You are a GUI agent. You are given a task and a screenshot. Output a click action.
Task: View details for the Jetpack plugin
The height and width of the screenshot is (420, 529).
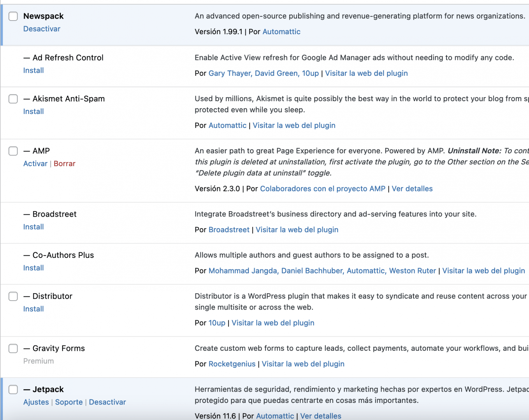coord(321,416)
